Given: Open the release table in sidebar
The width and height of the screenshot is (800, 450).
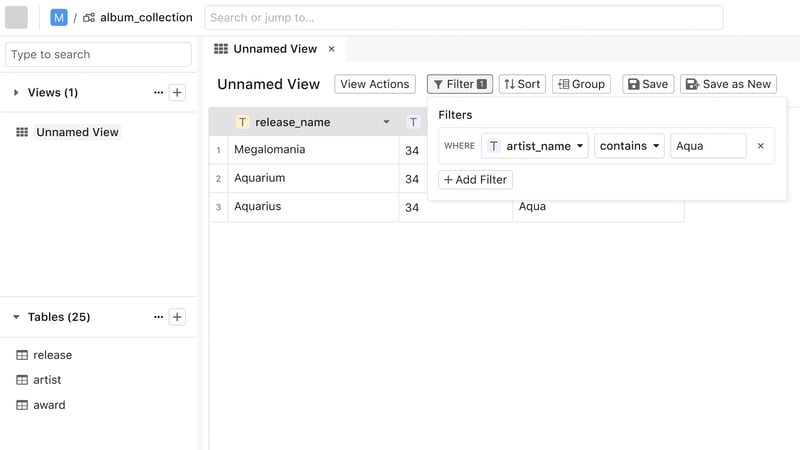Looking at the screenshot, I should (x=52, y=355).
